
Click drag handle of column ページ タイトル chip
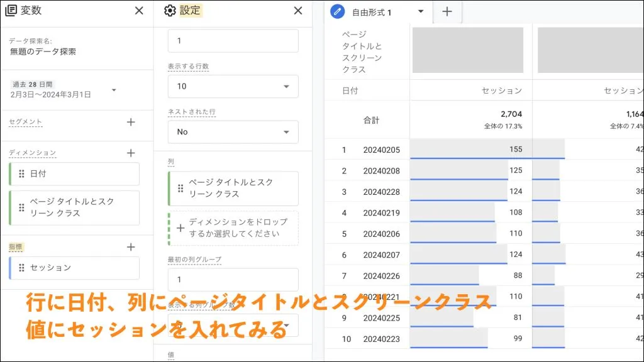click(x=180, y=189)
